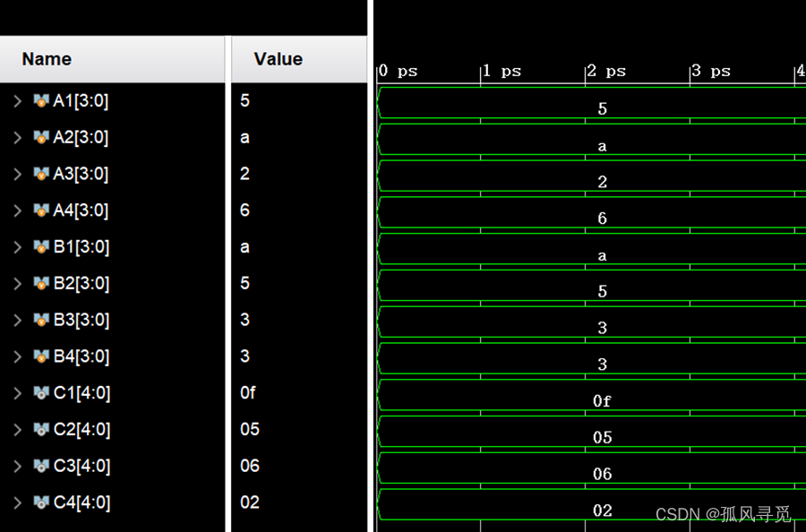Viewport: 806px width, 532px height.
Task: Click value 5 in the B2 row
Action: coord(244,283)
